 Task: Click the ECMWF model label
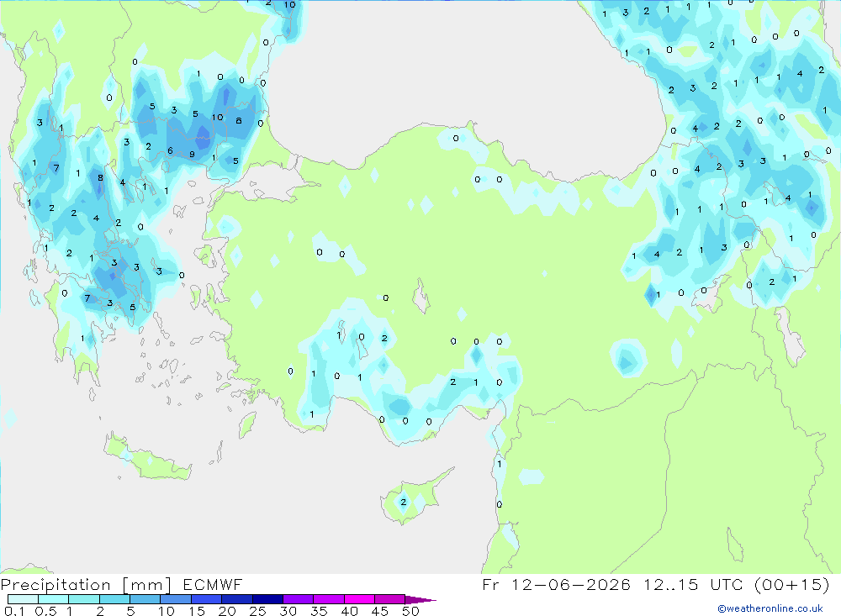click(x=213, y=584)
